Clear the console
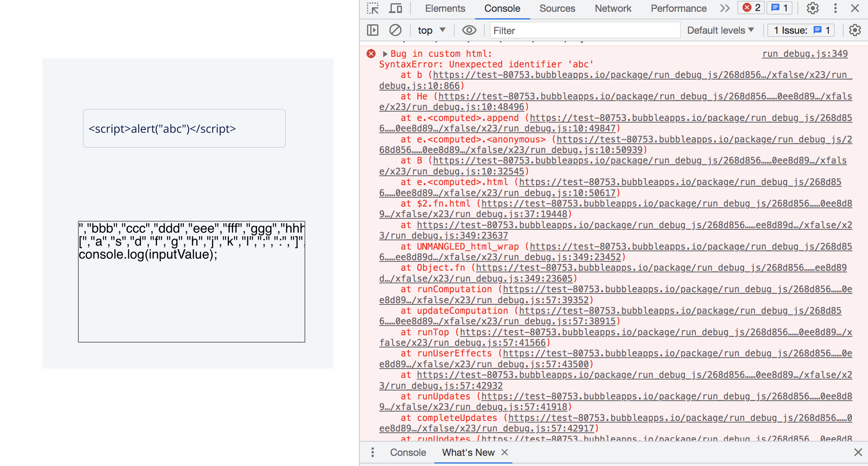Viewport: 868px width, 466px height. [395, 30]
